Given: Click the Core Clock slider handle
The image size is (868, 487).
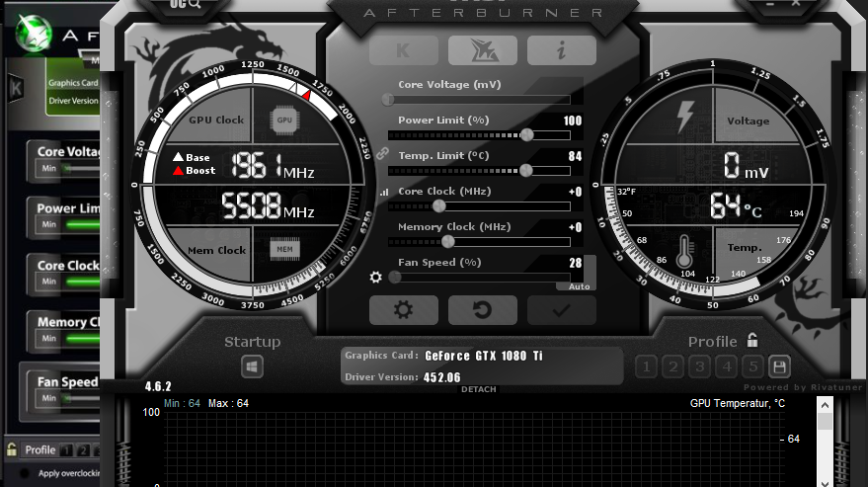Looking at the screenshot, I should (439, 206).
